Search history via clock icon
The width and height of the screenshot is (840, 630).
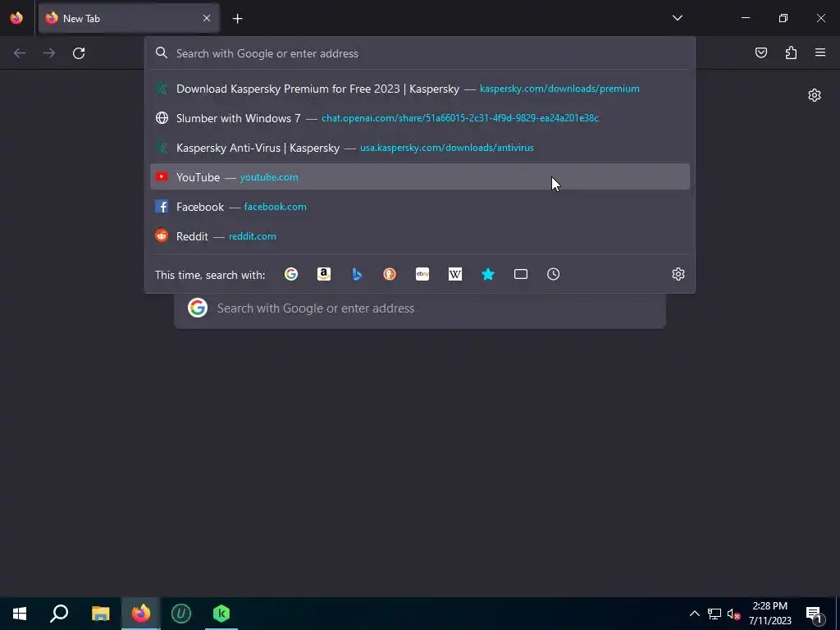[x=554, y=274]
